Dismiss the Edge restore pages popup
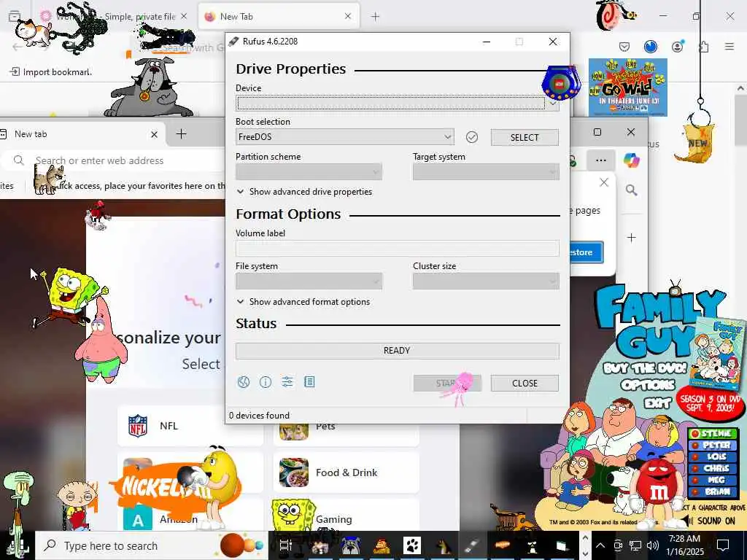 click(603, 182)
